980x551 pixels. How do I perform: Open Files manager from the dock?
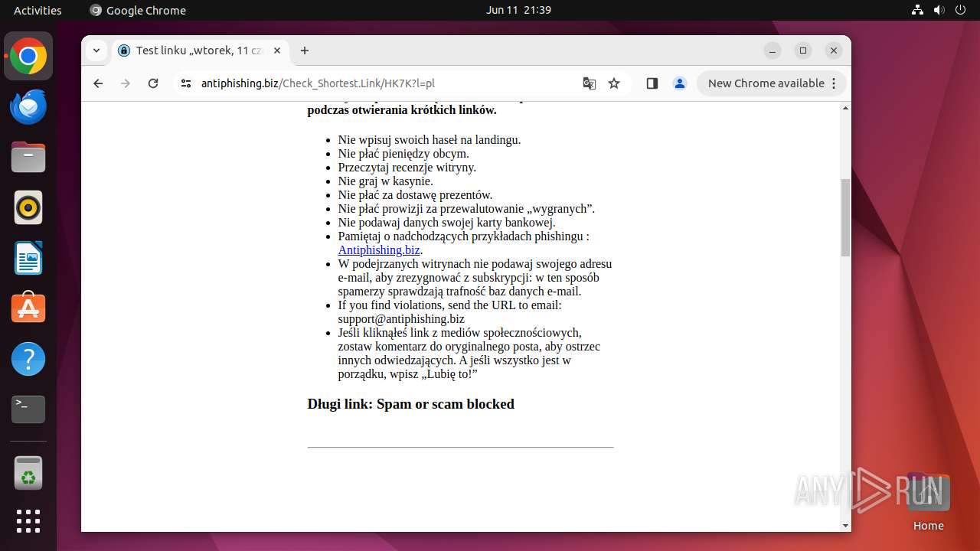pos(28,157)
